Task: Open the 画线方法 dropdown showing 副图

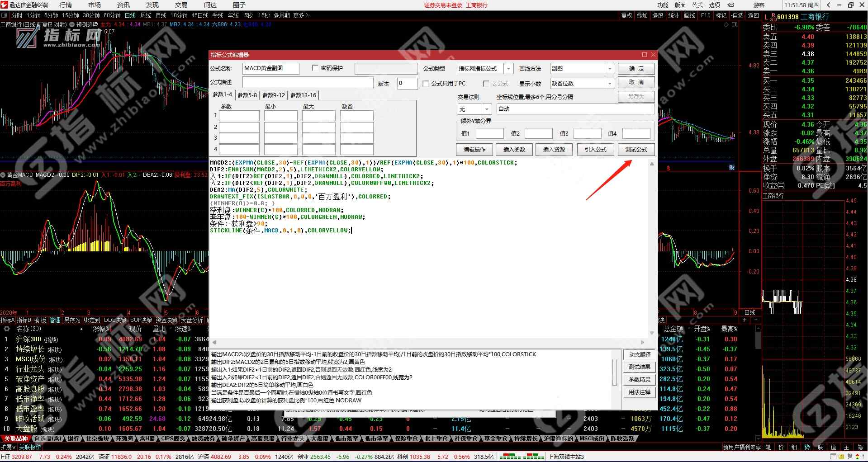Action: (610, 69)
